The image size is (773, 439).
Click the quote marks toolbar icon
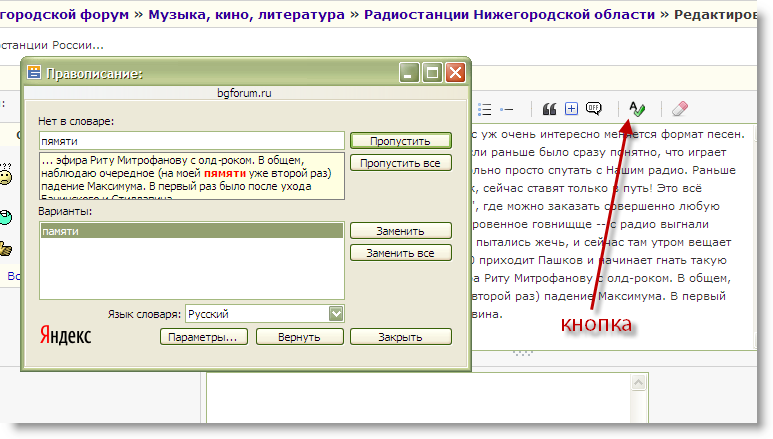coord(549,108)
